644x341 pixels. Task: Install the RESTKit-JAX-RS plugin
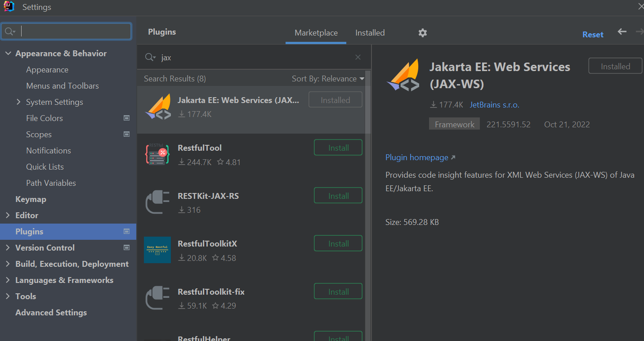(338, 196)
